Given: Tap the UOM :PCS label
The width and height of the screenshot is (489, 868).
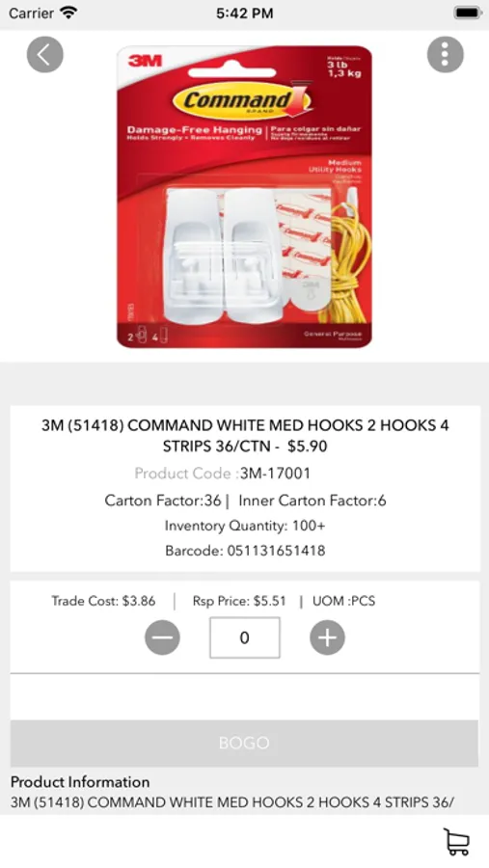Looking at the screenshot, I should [344, 601].
